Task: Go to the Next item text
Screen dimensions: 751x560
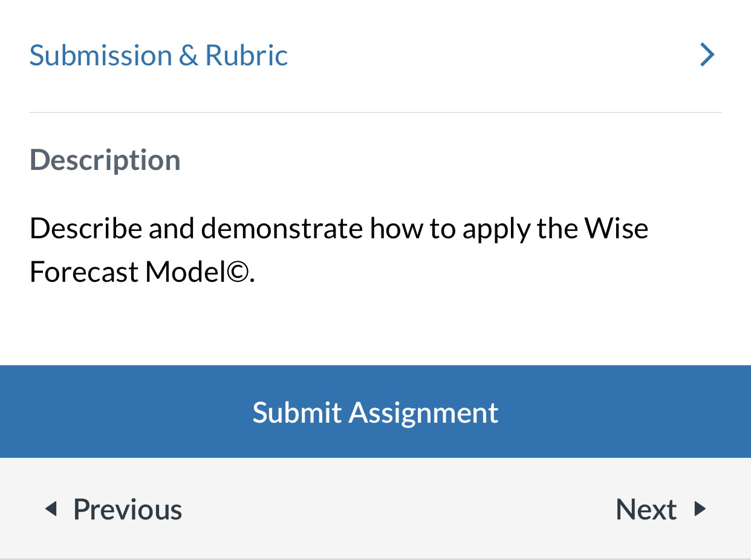Action: click(646, 510)
